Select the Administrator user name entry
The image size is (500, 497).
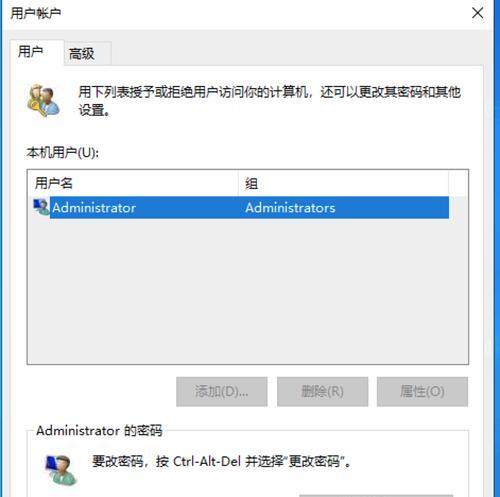click(94, 208)
